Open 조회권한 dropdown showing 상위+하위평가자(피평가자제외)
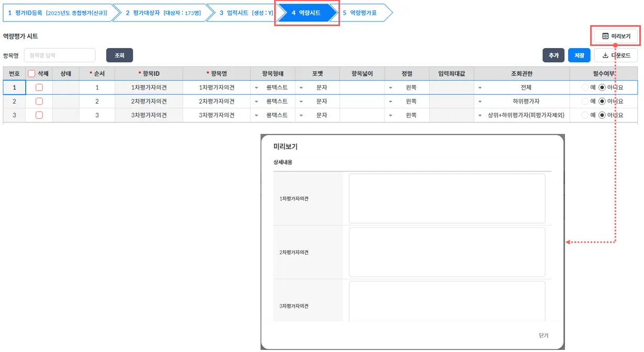 coord(522,115)
